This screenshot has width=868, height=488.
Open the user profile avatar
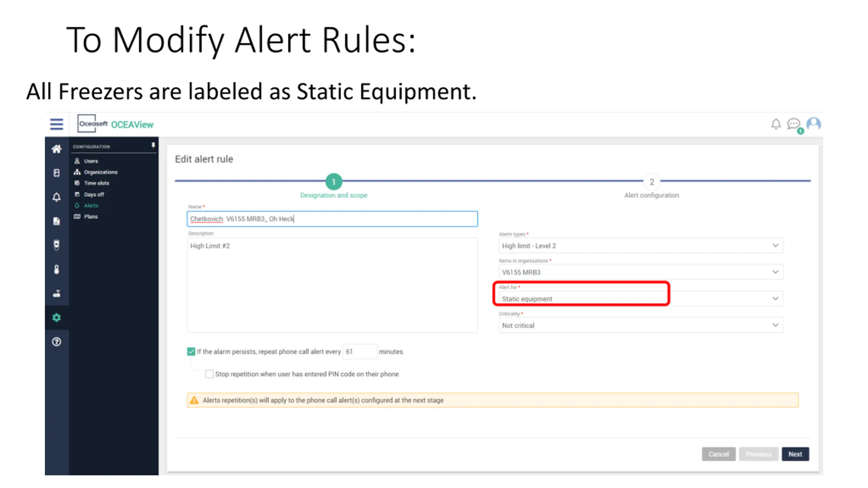tap(813, 124)
